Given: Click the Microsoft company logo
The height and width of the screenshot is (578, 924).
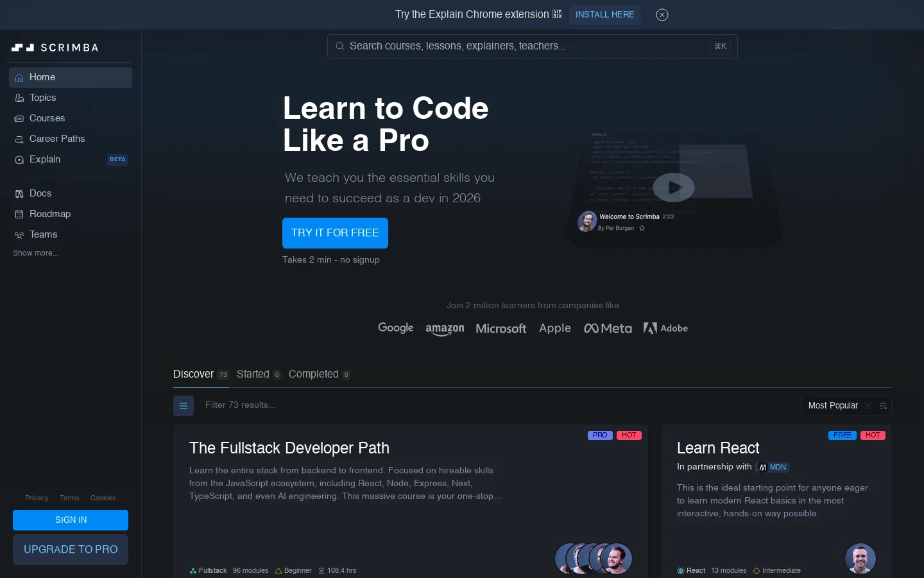Looking at the screenshot, I should (x=501, y=328).
